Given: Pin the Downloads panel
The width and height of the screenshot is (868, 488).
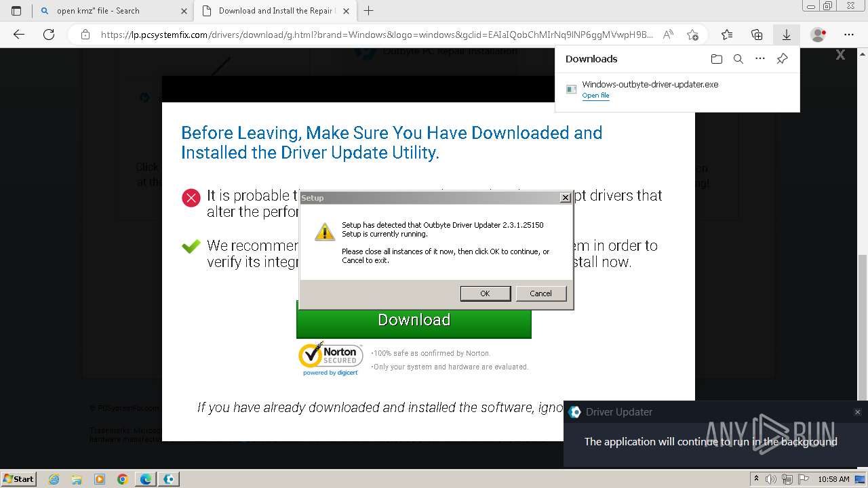Looking at the screenshot, I should pos(782,59).
